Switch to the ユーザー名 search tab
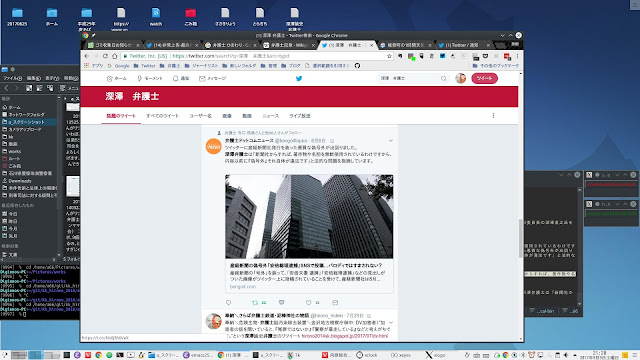 tap(200, 116)
